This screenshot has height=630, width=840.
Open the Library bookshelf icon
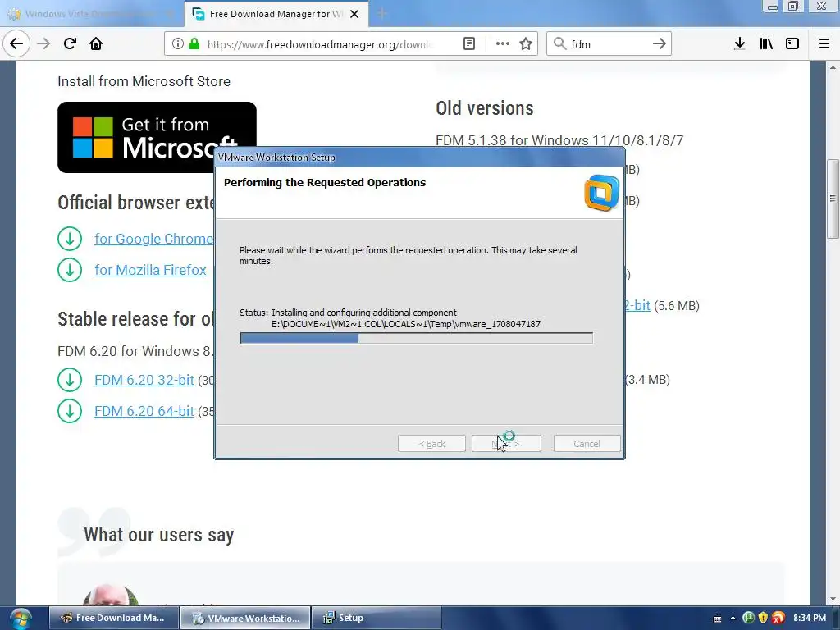[x=766, y=44]
